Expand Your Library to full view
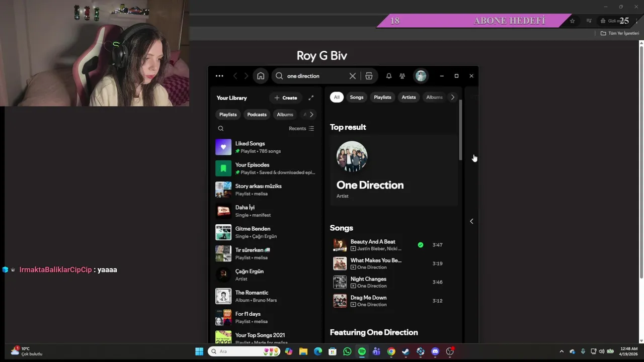644x362 pixels. pyautogui.click(x=311, y=98)
